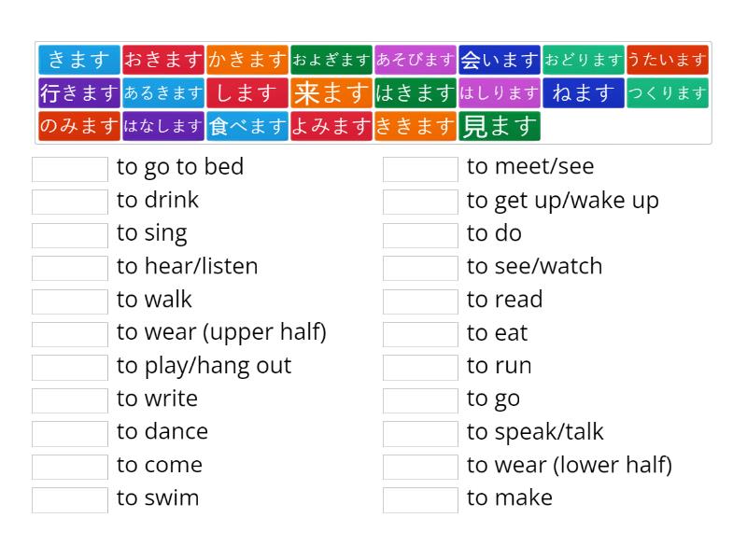
Task: Click the green 見ます tile
Action: pos(500,126)
